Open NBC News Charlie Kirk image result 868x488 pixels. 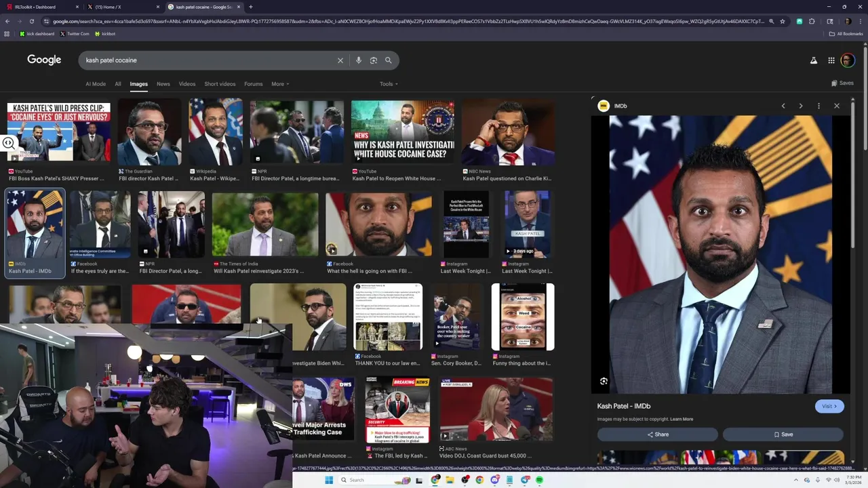pos(508,131)
